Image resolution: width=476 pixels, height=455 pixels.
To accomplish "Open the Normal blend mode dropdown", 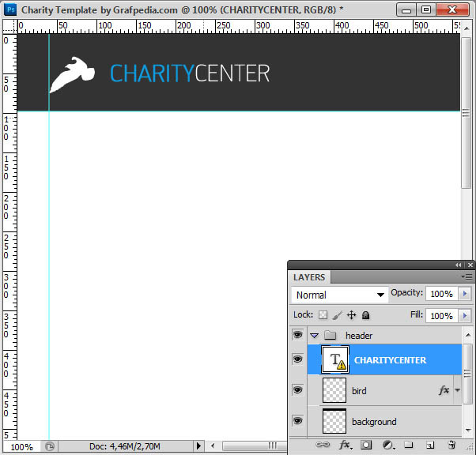I will tap(340, 295).
